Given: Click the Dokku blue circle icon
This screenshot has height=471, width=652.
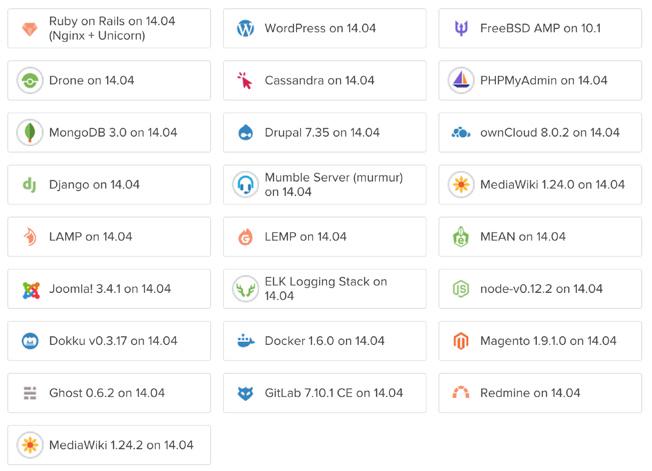Looking at the screenshot, I should pyautogui.click(x=30, y=341).
